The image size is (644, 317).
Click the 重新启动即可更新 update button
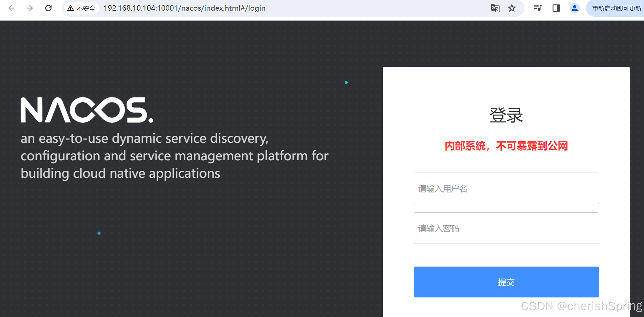coord(615,8)
